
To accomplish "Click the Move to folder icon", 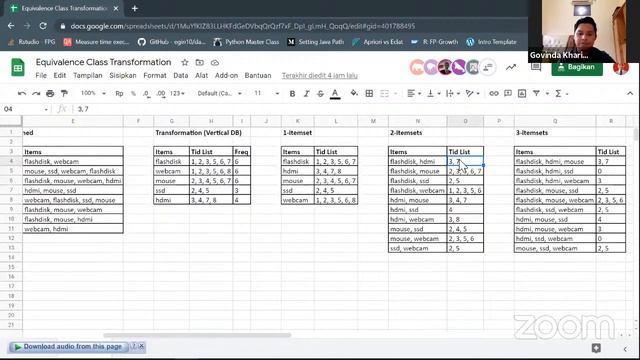I will click(x=200, y=62).
